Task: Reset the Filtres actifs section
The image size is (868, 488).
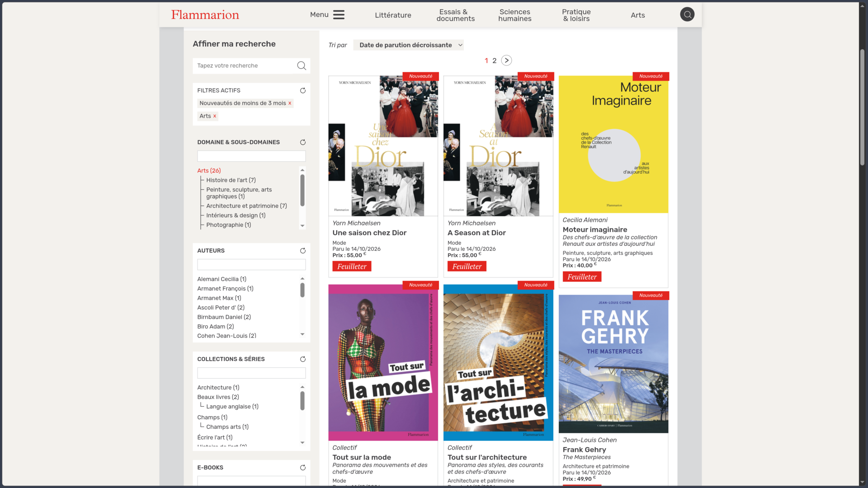Action: tap(303, 91)
